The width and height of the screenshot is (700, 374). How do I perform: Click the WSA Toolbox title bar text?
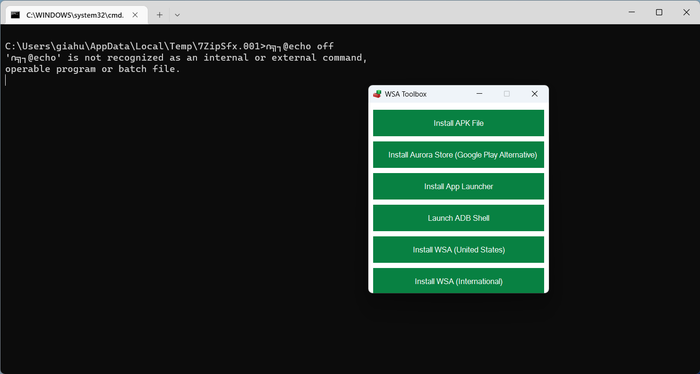point(405,94)
